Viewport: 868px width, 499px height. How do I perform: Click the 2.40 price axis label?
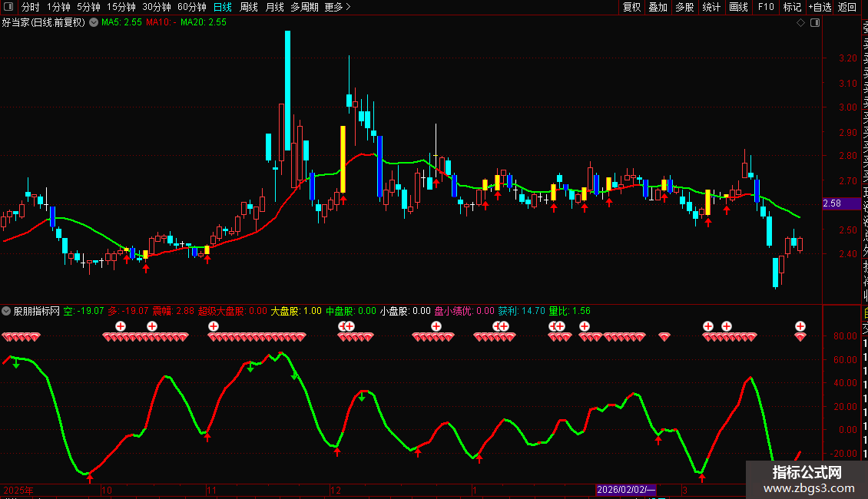[848, 254]
